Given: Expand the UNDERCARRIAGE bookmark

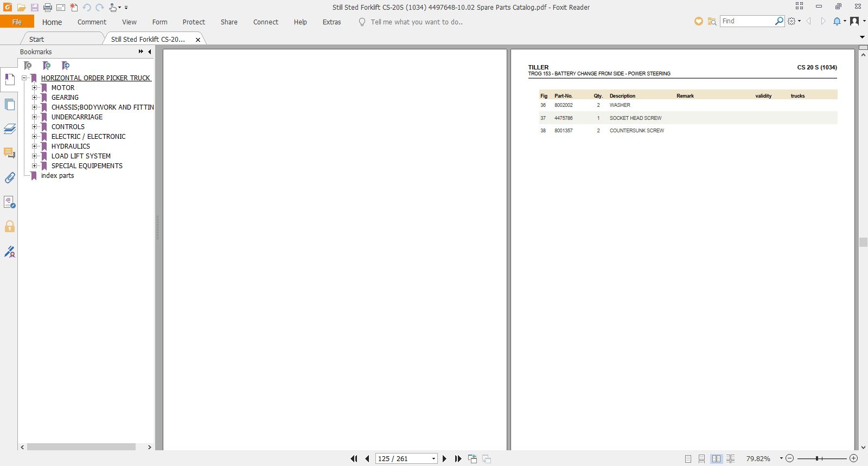Looking at the screenshot, I should (x=34, y=117).
